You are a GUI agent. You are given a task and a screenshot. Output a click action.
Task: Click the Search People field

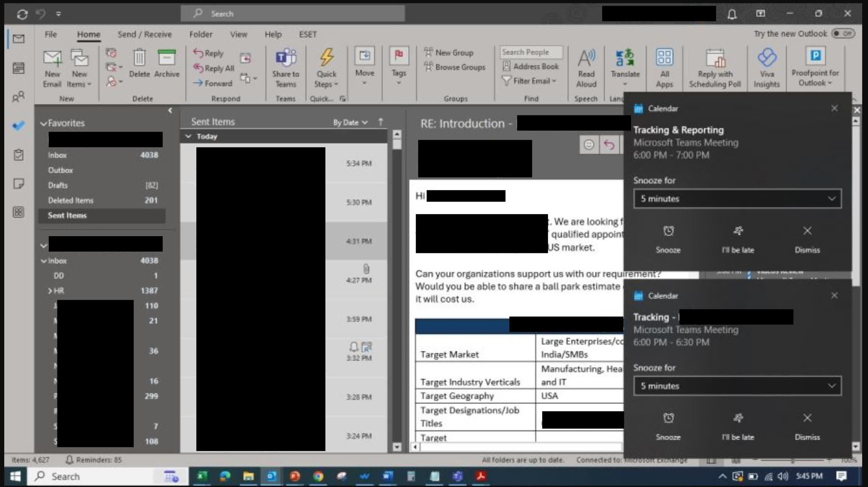[x=531, y=52]
